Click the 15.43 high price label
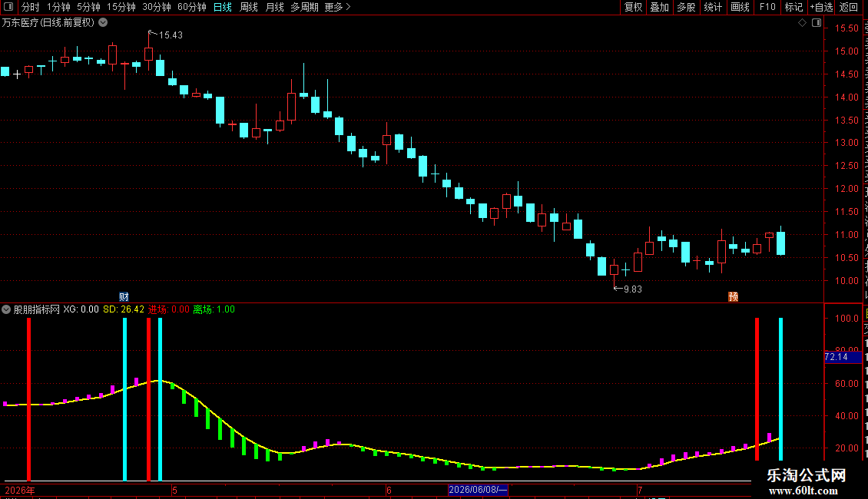Image resolution: width=868 pixels, height=499 pixels. pyautogui.click(x=171, y=35)
